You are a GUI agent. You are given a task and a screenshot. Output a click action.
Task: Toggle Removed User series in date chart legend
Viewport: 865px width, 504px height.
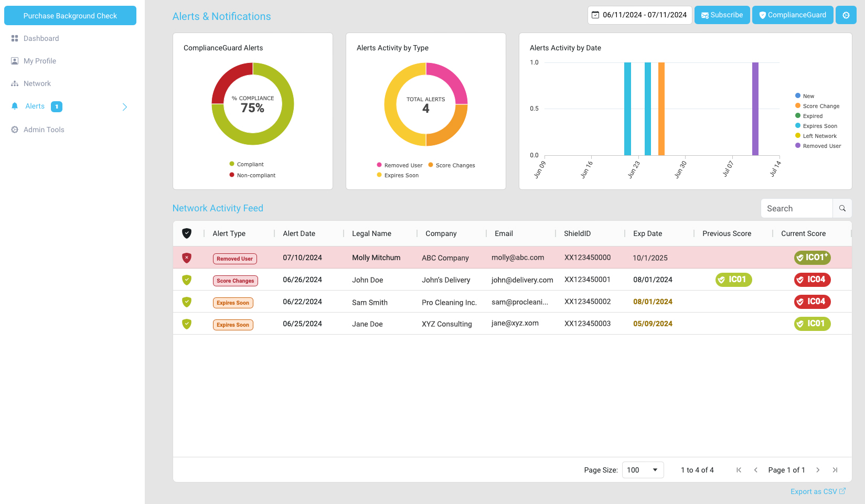coord(818,146)
